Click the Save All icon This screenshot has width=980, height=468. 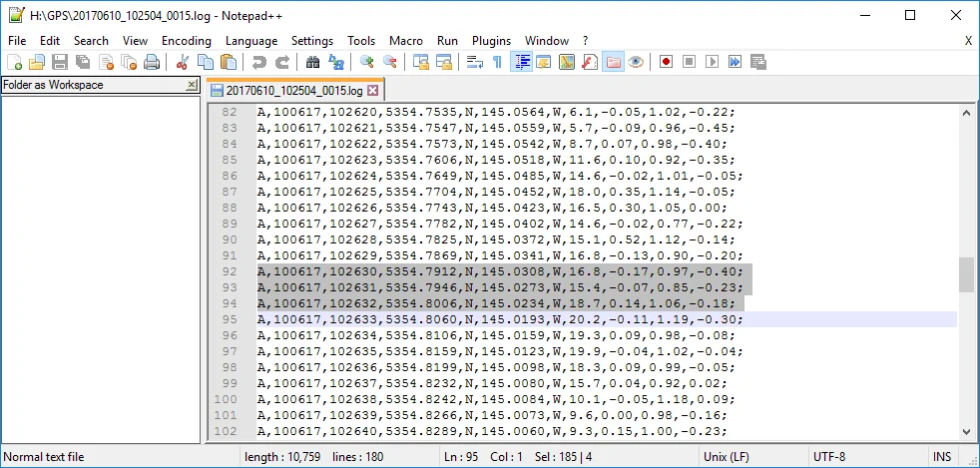(83, 62)
